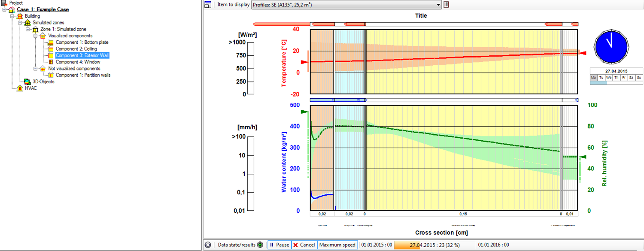Screen dimensions: 644x251
Task: Open the Item to display dropdown
Action: (438, 5)
